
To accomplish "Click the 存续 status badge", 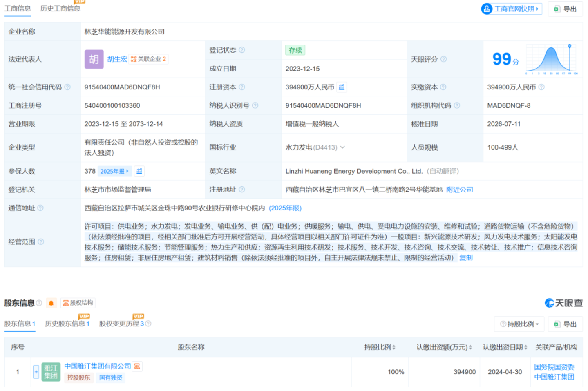I will (295, 50).
